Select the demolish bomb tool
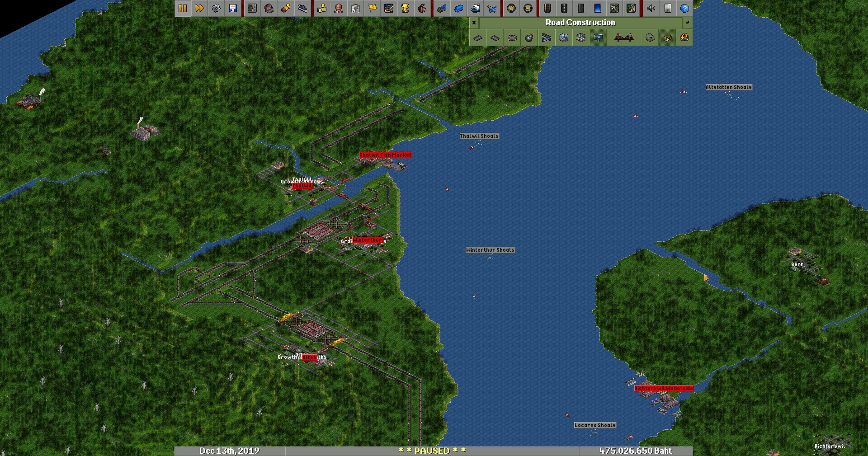 (529, 38)
